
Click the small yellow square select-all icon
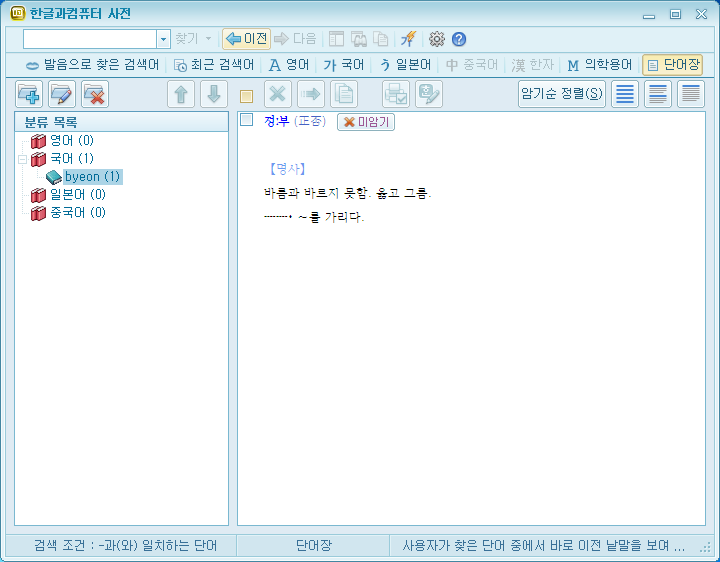[247, 96]
